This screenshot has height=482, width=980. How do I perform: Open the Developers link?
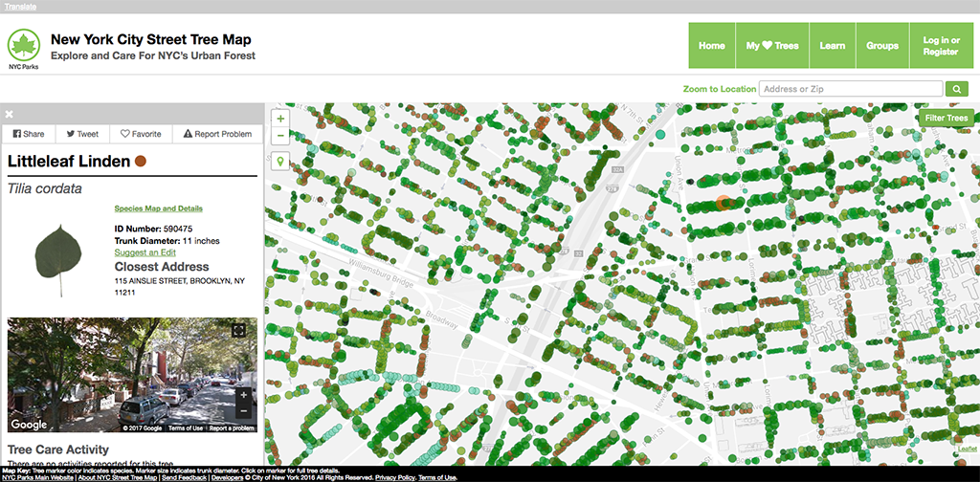[x=228, y=477]
